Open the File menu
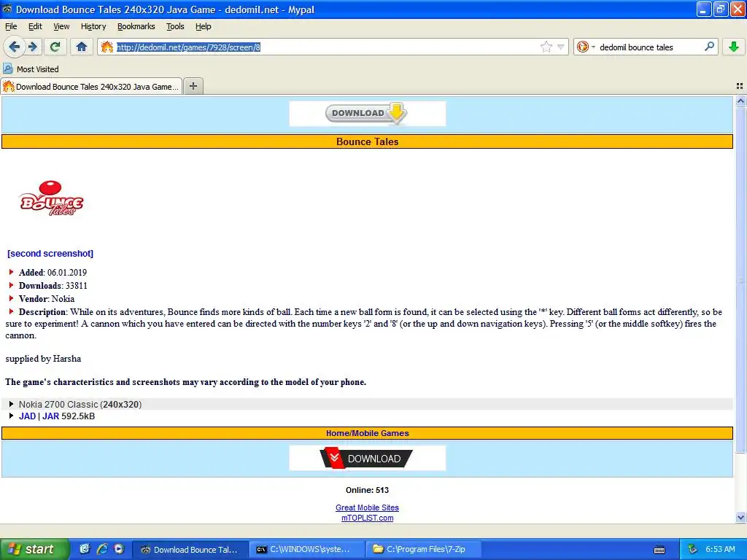 11,26
